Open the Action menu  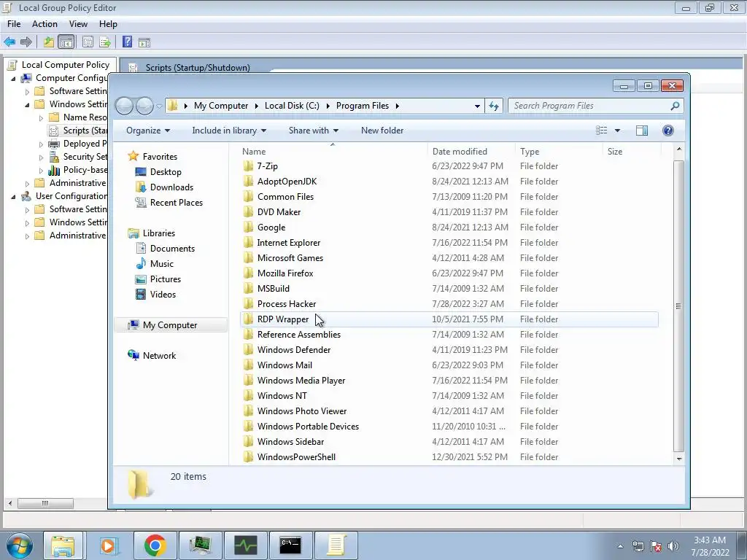(x=44, y=24)
